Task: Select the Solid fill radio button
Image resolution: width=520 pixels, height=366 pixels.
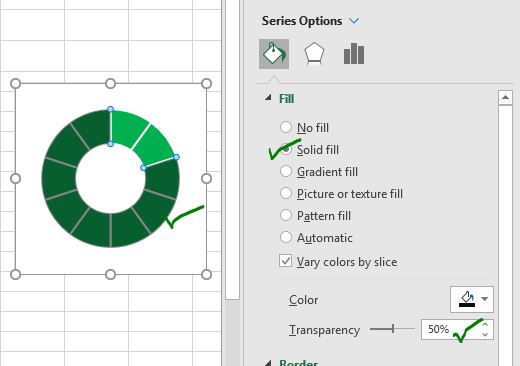Action: [x=286, y=149]
